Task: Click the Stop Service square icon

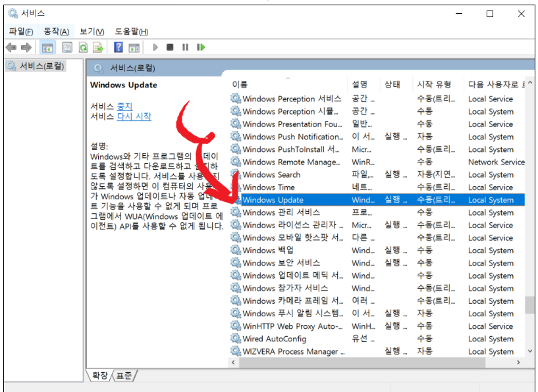Action: tap(170, 47)
